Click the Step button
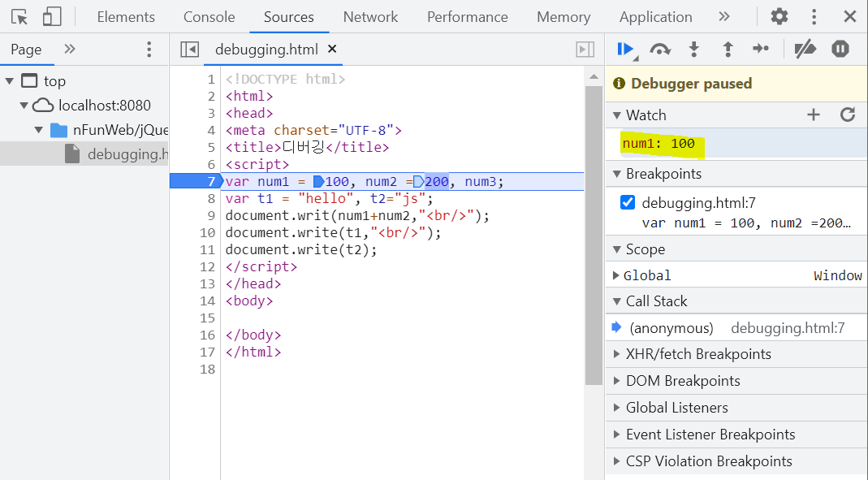 [761, 50]
